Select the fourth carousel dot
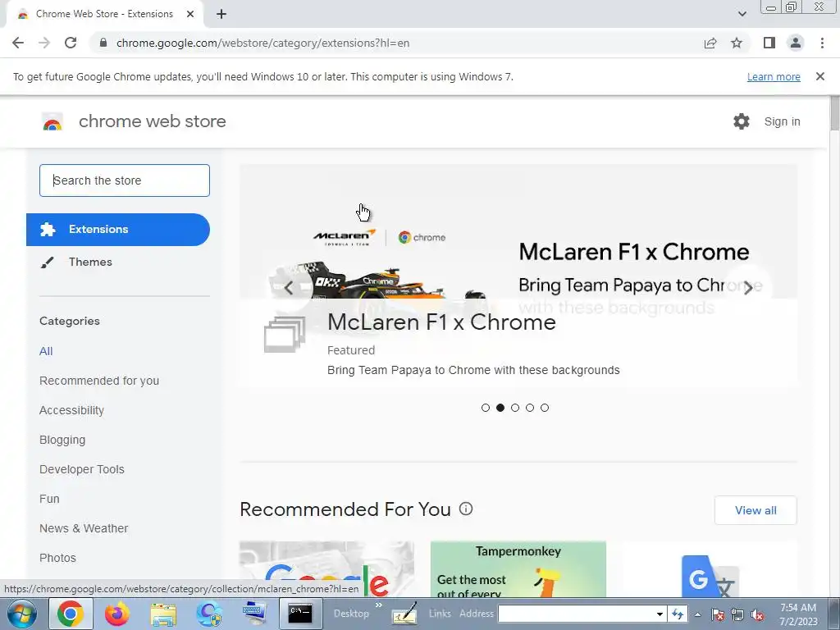Viewport: 840px width, 630px height. (530, 408)
